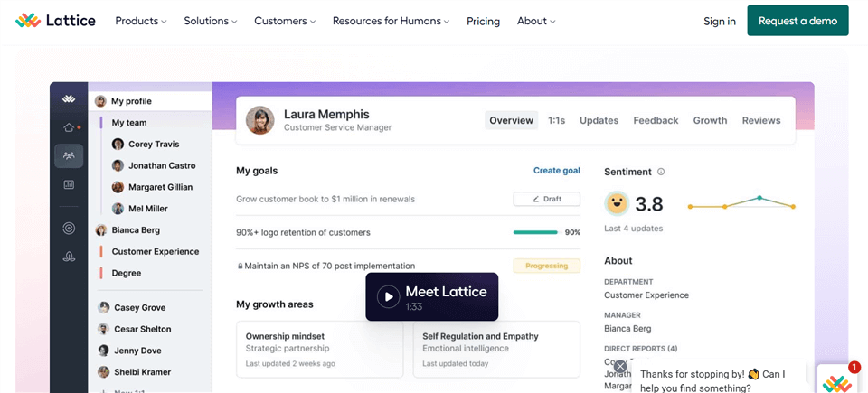868x393 pixels.
Task: Click the manager name Bianca Berg in About
Action: click(627, 329)
